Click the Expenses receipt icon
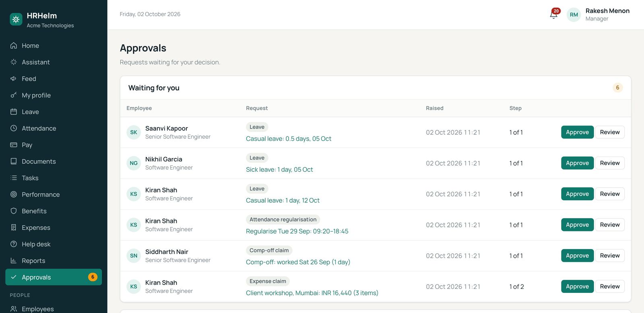The width and height of the screenshot is (644, 313). pos(14,227)
